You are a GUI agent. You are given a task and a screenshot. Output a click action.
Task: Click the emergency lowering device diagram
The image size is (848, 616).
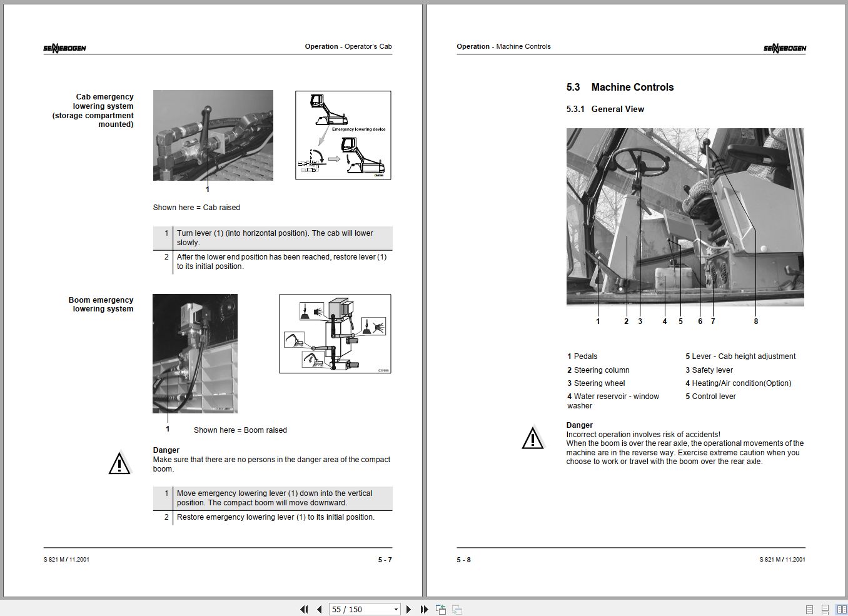pyautogui.click(x=343, y=135)
